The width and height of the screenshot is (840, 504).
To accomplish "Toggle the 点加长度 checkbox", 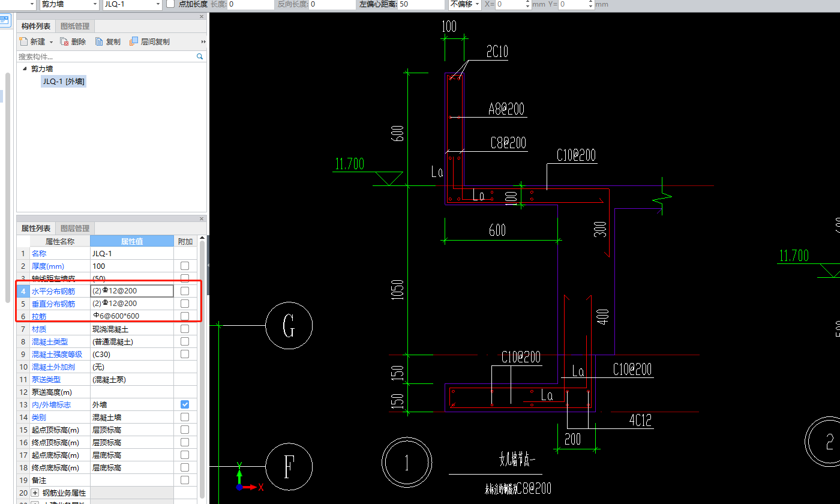I will click(170, 4).
